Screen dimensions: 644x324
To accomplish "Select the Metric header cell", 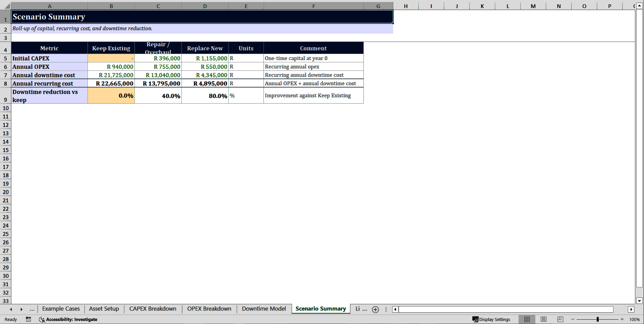I will [49, 48].
